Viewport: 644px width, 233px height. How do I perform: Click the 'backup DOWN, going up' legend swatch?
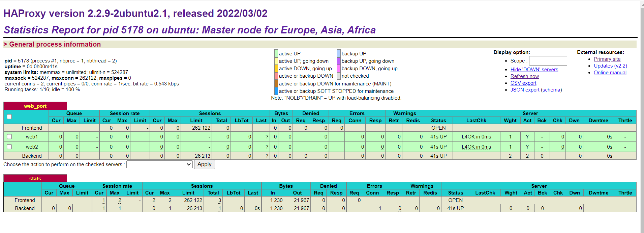tap(339, 68)
